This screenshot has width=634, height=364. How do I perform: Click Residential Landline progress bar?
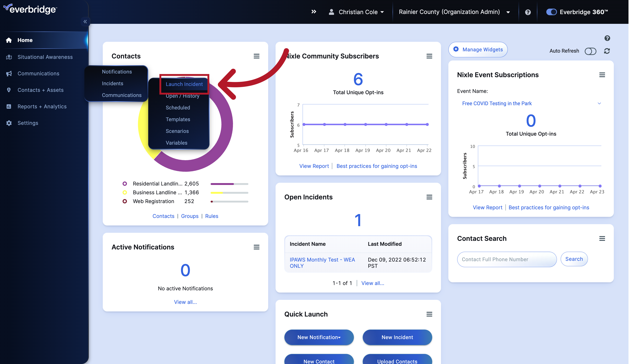click(x=229, y=184)
